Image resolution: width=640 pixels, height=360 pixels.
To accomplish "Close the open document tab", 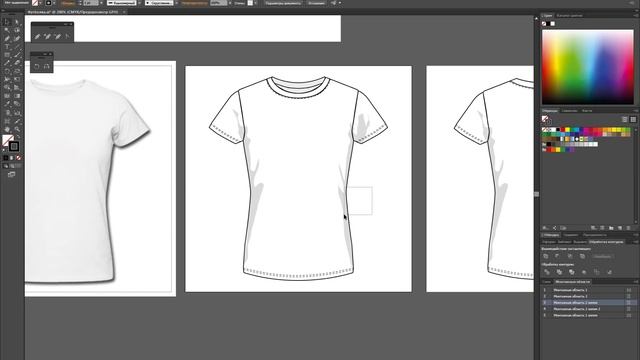I will click(x=124, y=12).
